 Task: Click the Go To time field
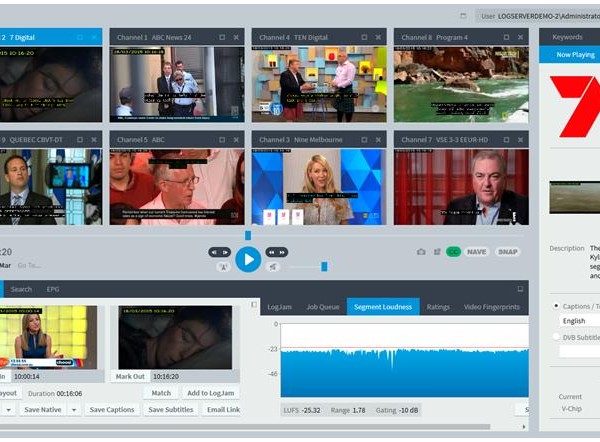click(x=29, y=265)
